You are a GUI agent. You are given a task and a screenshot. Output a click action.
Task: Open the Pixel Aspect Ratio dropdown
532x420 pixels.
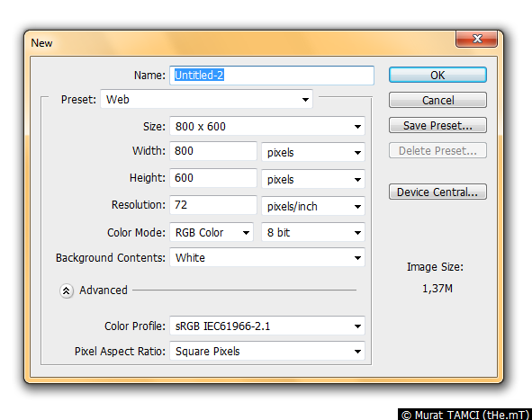(267, 351)
